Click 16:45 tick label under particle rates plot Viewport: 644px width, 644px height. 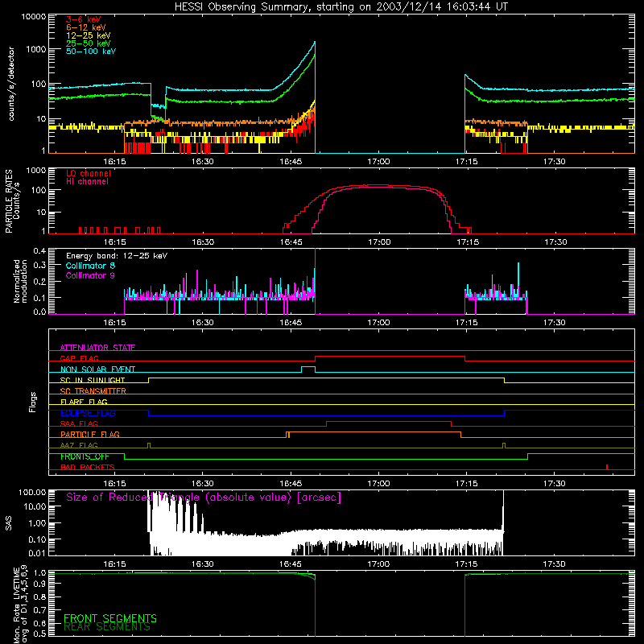pos(291,242)
